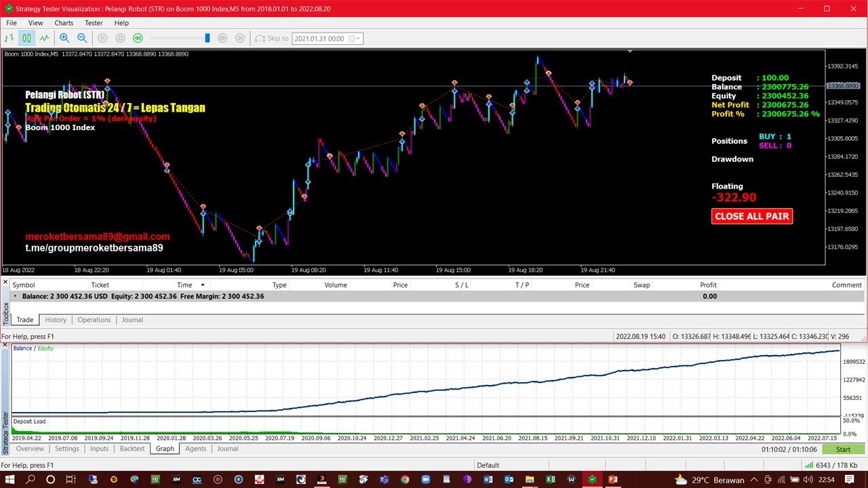Image resolution: width=868 pixels, height=488 pixels.
Task: Adjust the visualization speed slider
Action: click(x=208, y=39)
